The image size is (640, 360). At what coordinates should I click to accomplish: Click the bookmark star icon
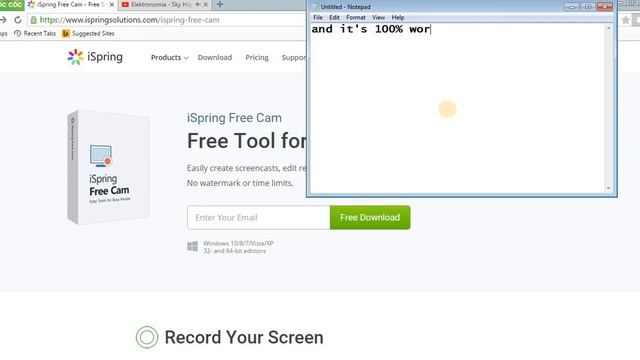click(x=625, y=20)
